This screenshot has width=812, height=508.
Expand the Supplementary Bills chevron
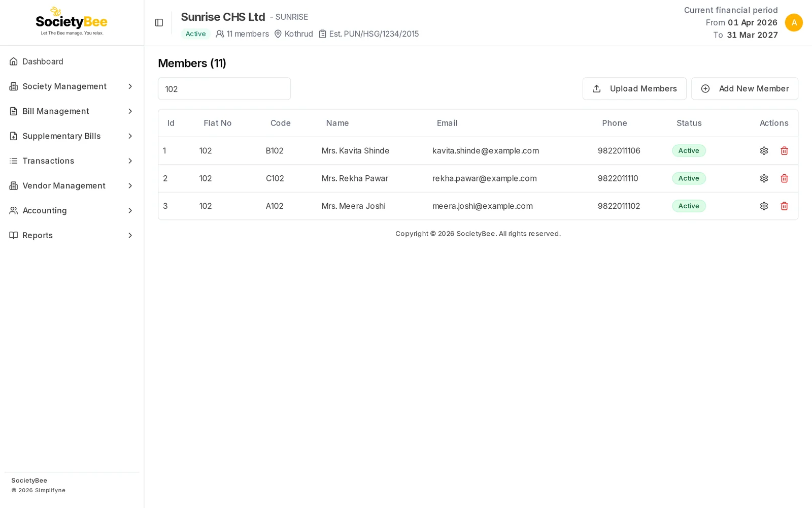[130, 136]
